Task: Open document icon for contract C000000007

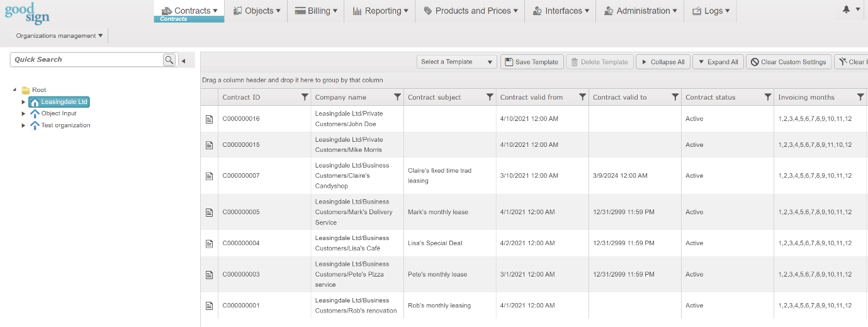Action: coord(210,176)
